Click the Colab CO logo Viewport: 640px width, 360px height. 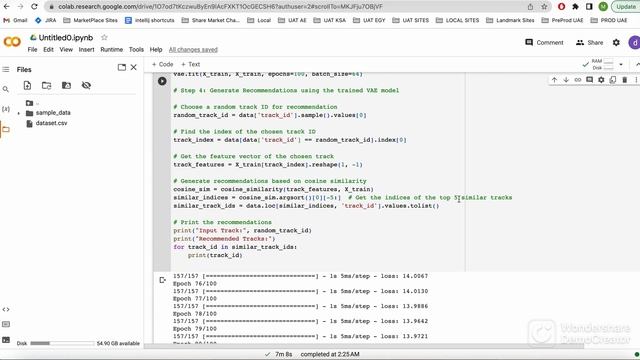[x=12, y=42]
